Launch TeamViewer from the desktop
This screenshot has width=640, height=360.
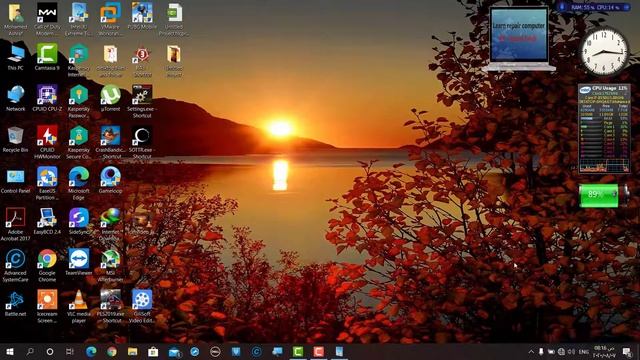78,262
